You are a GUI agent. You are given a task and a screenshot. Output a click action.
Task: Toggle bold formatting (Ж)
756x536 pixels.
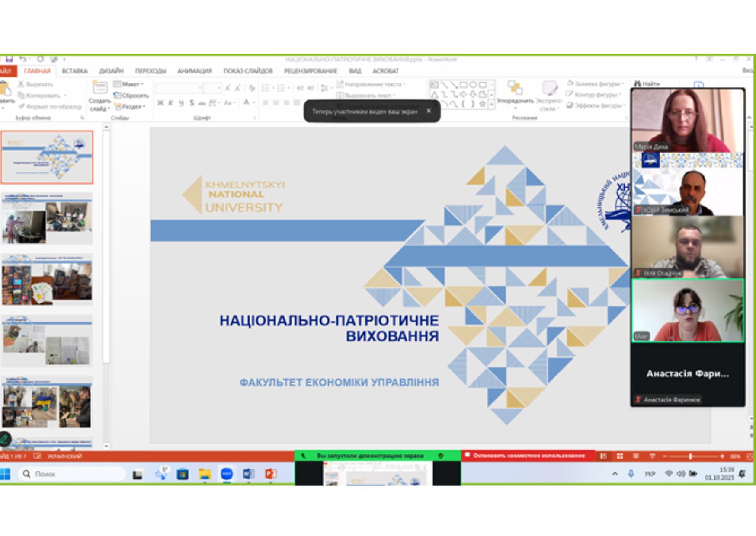coord(160,103)
